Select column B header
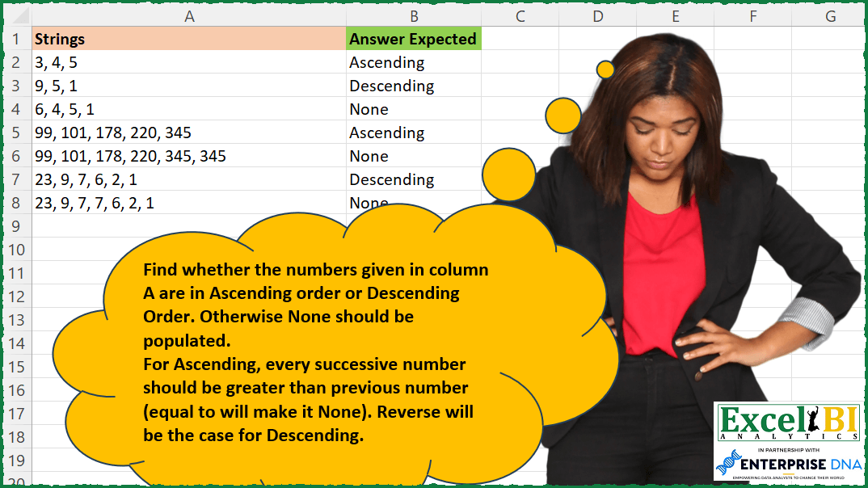The image size is (868, 488). [x=414, y=16]
